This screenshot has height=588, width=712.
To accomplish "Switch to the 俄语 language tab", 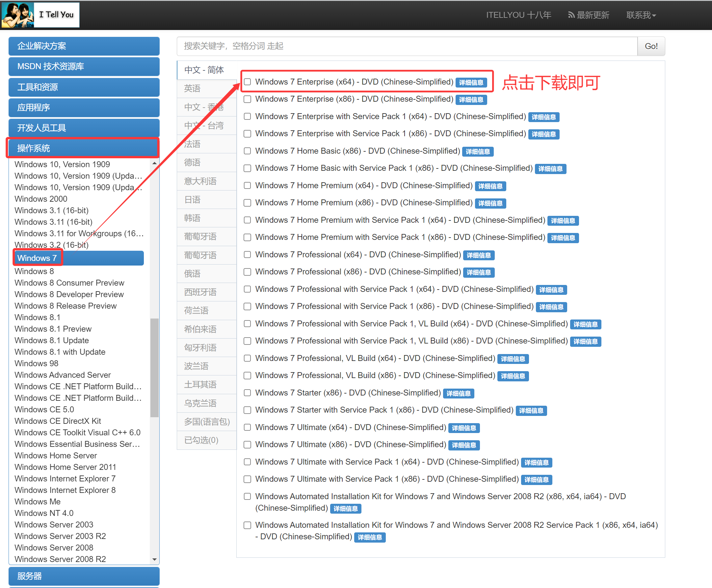I will (x=206, y=274).
